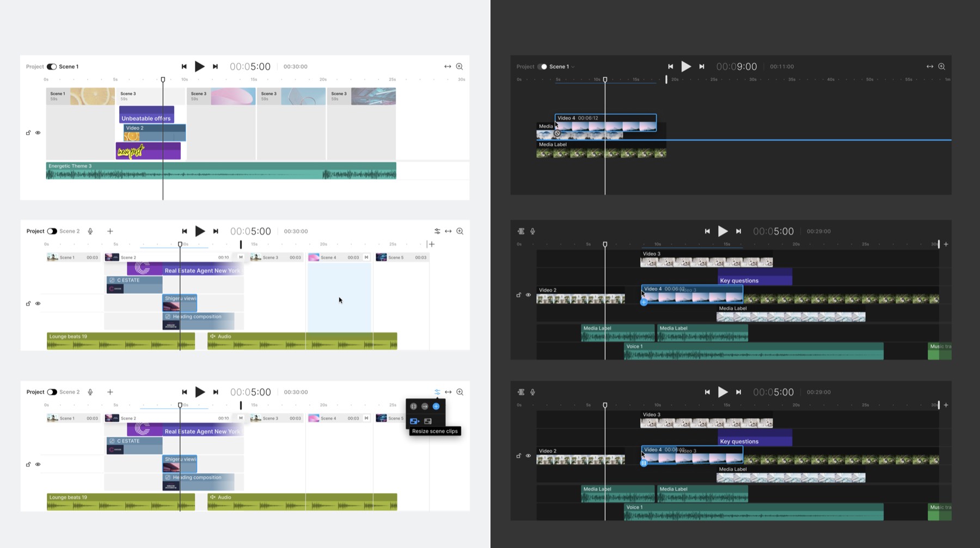The width and height of the screenshot is (980, 548).
Task: Click the ruler plus icon in the middle-right dark panel
Action: point(946,244)
